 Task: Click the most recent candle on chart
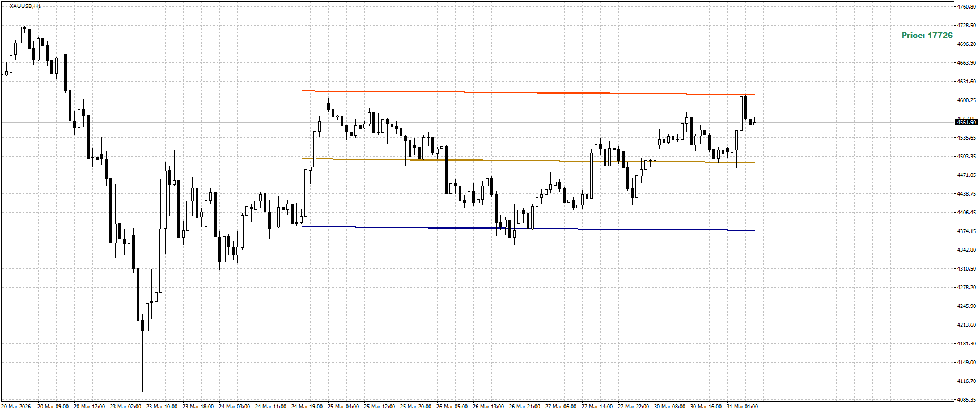click(x=754, y=123)
